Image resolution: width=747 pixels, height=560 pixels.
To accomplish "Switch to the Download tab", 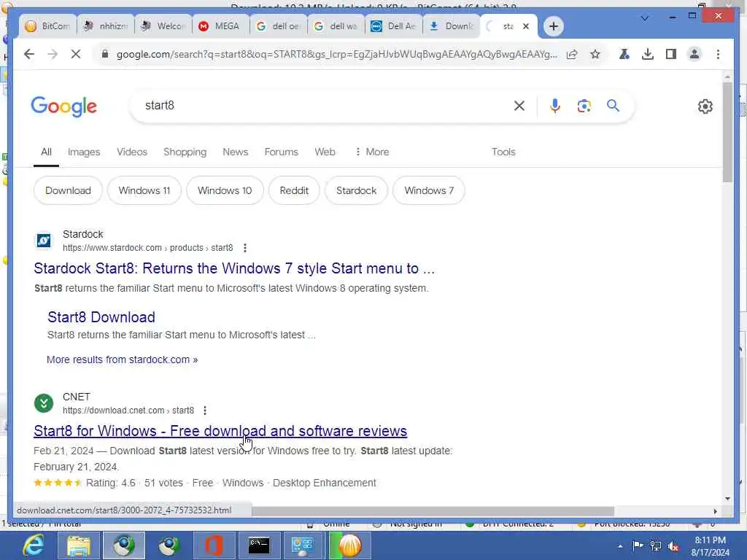I will click(451, 26).
